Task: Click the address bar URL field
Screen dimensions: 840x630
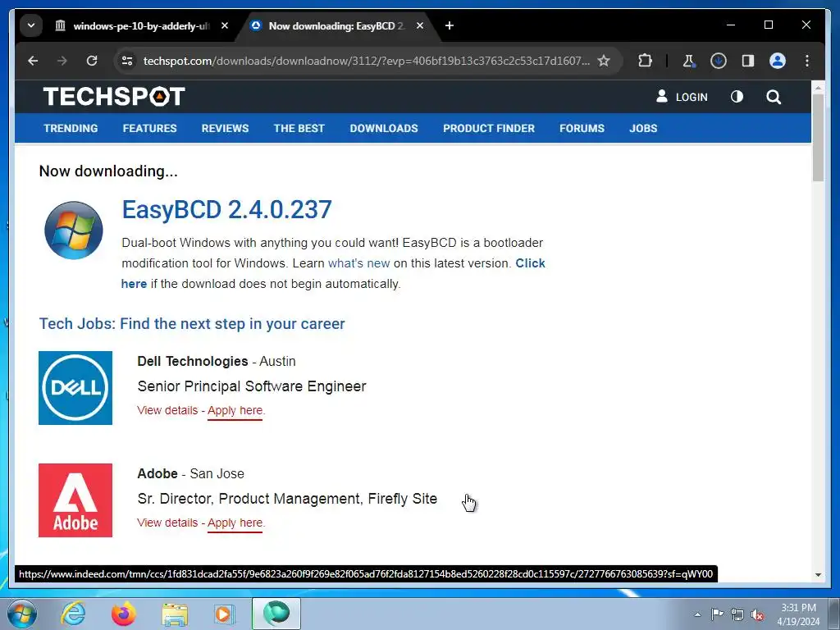Action: click(367, 61)
